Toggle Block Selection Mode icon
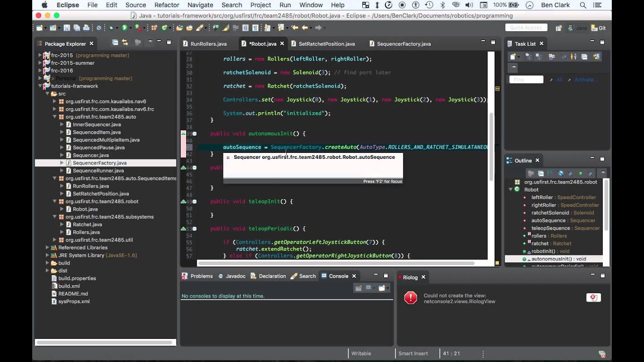 point(245,28)
